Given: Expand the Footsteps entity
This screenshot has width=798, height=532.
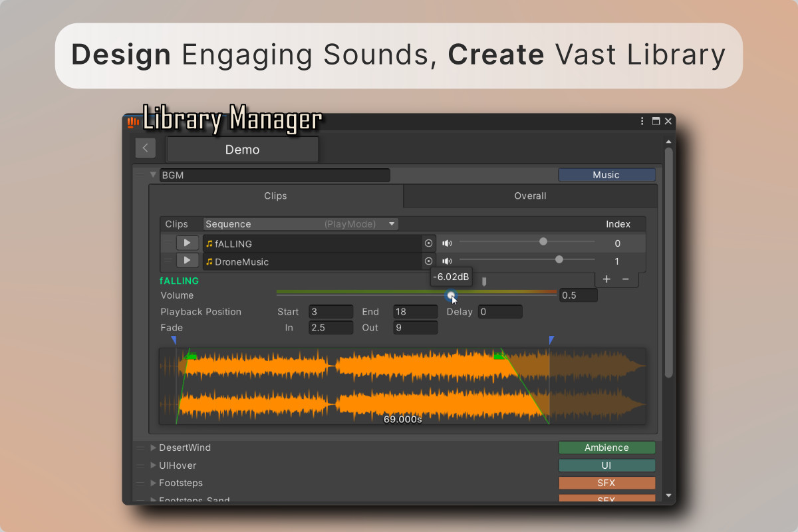Looking at the screenshot, I should 154,483.
